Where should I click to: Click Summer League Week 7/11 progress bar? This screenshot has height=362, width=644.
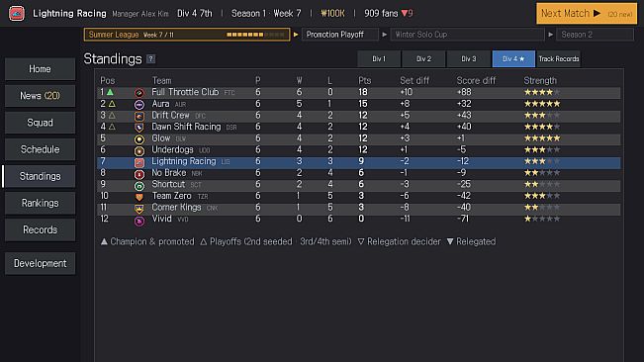[187, 35]
